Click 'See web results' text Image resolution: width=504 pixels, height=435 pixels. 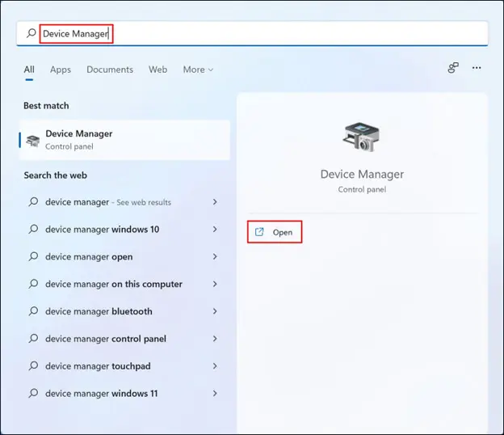click(x=144, y=202)
